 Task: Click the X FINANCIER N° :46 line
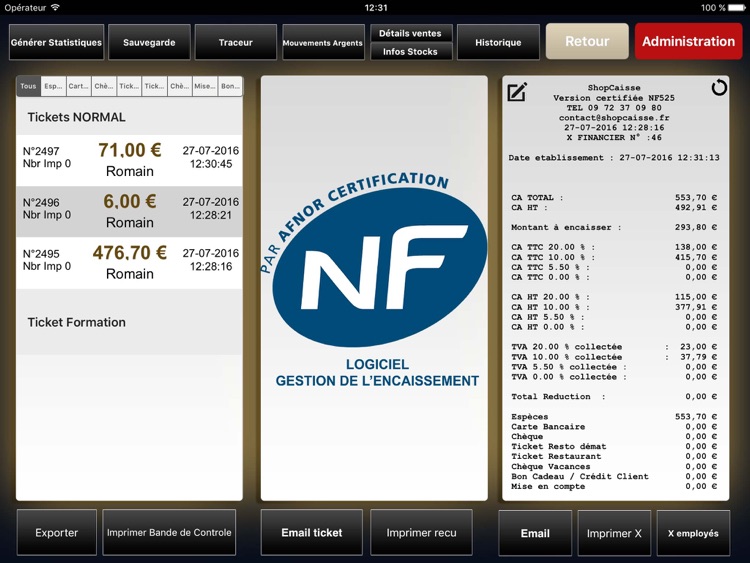click(x=614, y=137)
